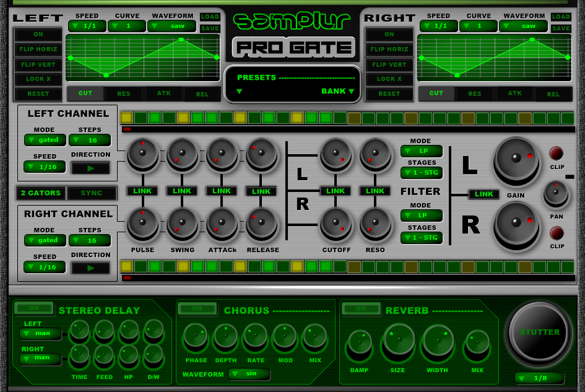Open the stutter 1/8 rate dropdown
585x392 pixels.
[x=539, y=378]
